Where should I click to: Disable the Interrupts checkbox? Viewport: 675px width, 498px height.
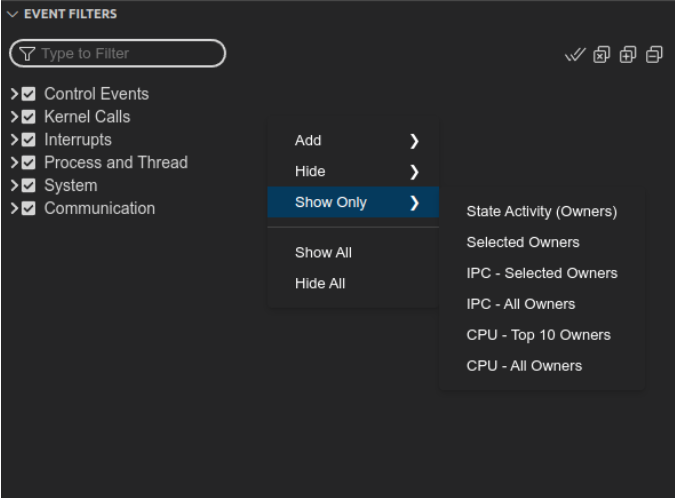click(x=29, y=139)
